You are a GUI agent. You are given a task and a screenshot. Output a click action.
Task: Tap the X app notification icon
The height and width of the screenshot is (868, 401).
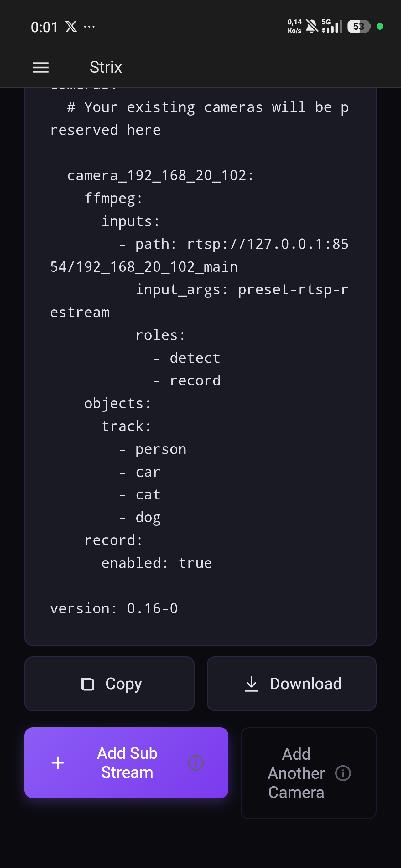[71, 27]
